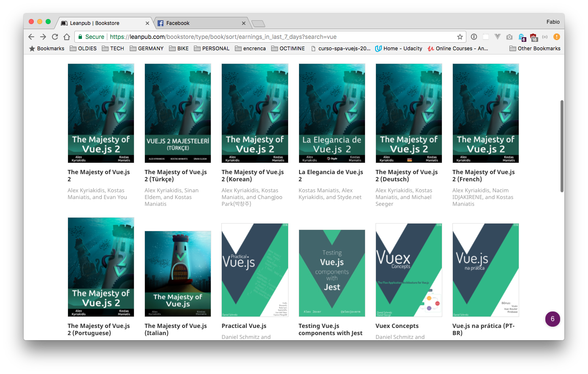Click the browser forward arrow
The width and height of the screenshot is (588, 374).
(x=43, y=37)
